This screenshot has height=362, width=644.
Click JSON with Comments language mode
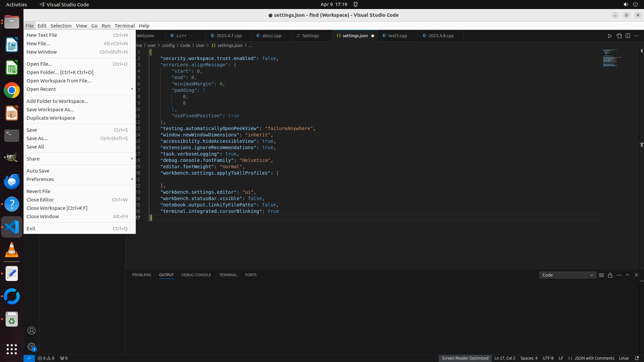pos(594,358)
